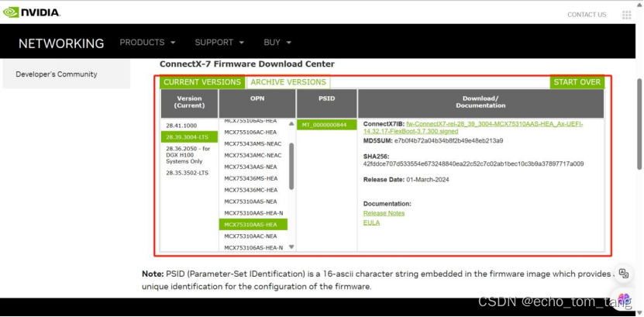Expand the SUPPORT dropdown menu
The height and width of the screenshot is (317, 644).
pyautogui.click(x=219, y=43)
